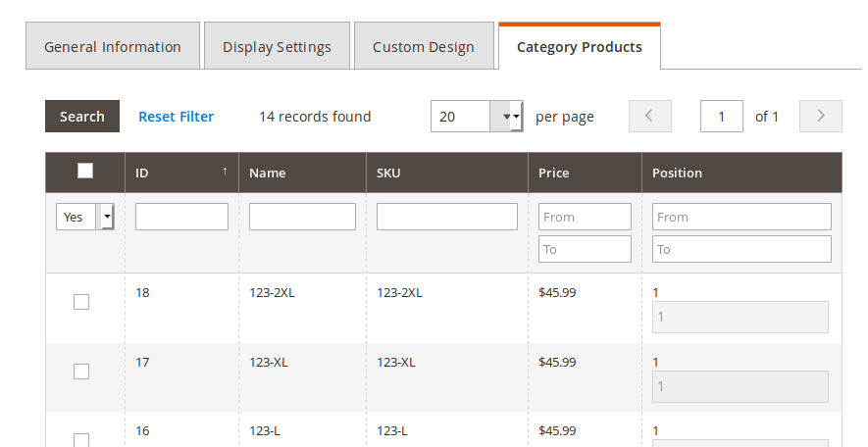Open General Information tab
Screen dimensions: 868x447
[x=113, y=46]
